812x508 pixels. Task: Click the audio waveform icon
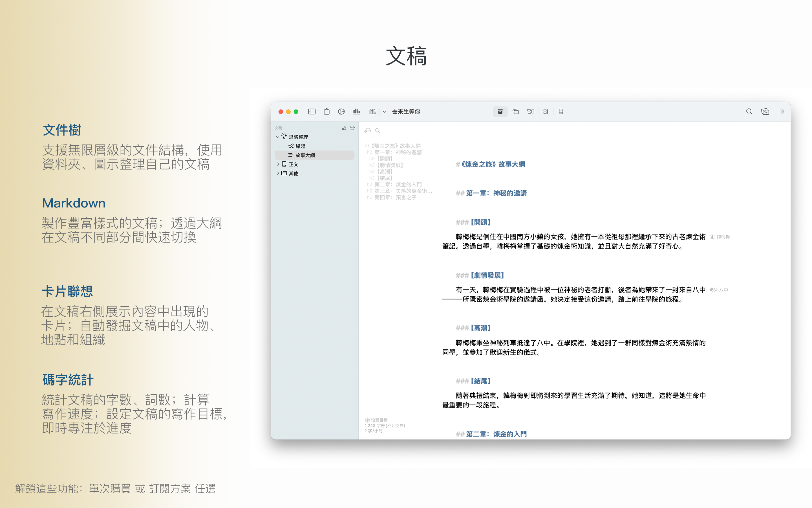[780, 111]
